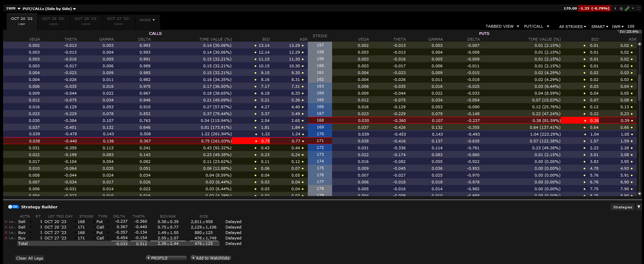This screenshot has height=264, width=644.
Task: Click the diamond marker beside put ask 1.59
Action: pos(632,141)
